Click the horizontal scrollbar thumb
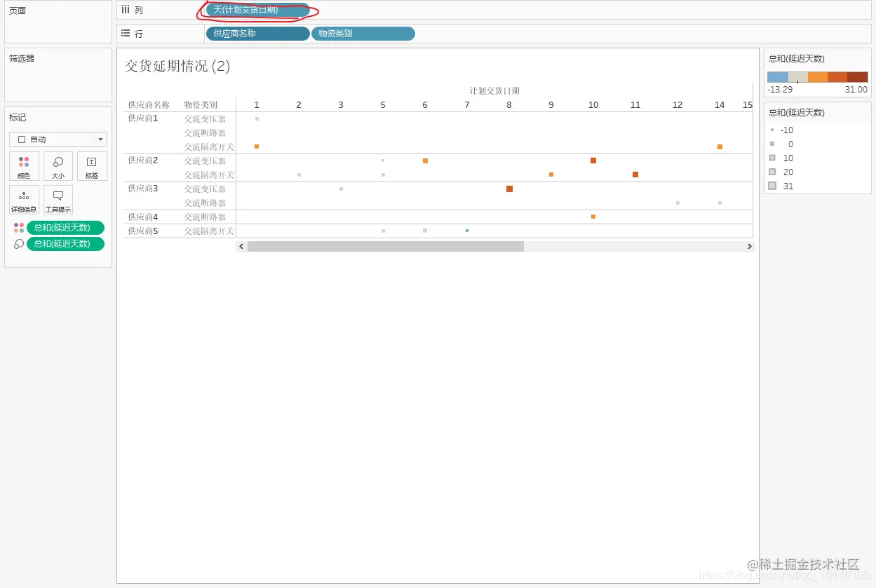876x588 pixels. [385, 247]
